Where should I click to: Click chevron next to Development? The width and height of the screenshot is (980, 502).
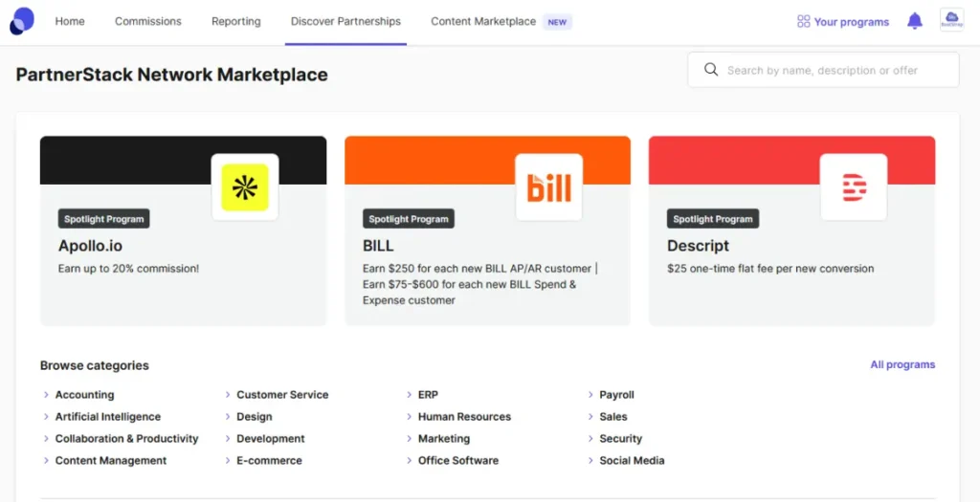tap(228, 438)
